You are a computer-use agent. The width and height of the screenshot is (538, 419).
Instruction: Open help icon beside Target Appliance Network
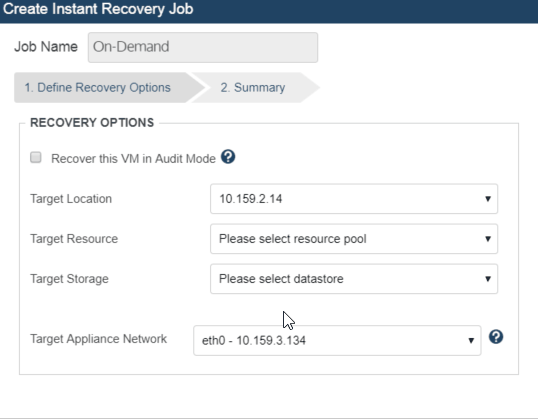(x=496, y=337)
